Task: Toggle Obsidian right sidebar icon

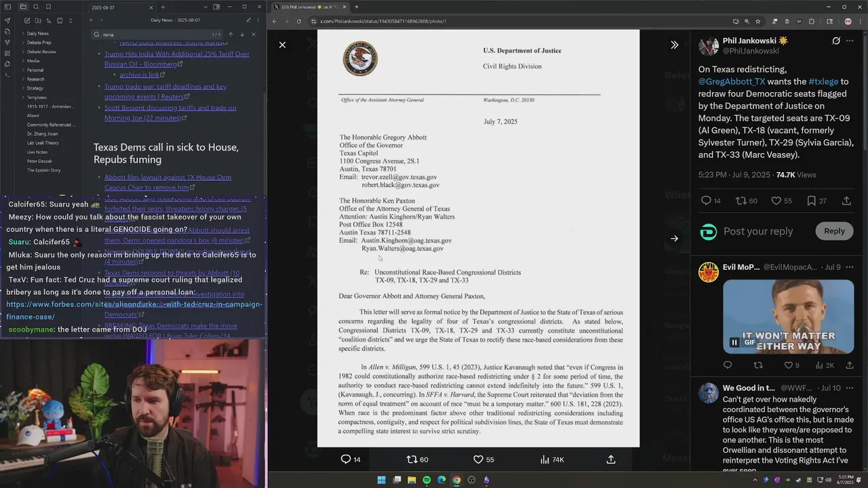Action: [216, 7]
